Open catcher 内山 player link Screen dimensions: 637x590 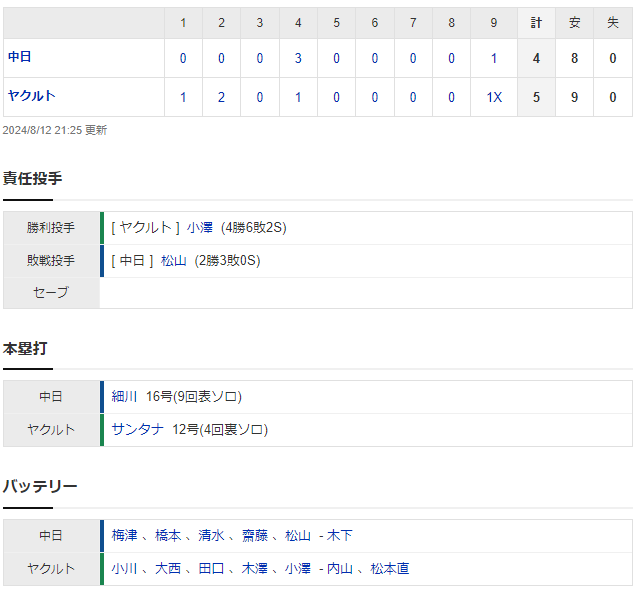tap(340, 568)
